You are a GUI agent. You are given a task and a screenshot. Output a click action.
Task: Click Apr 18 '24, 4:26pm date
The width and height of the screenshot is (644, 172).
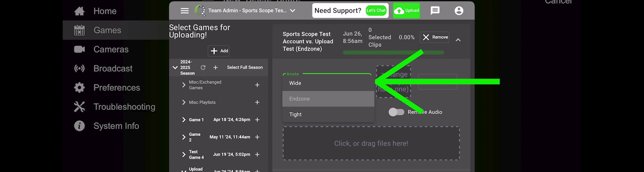(x=232, y=120)
